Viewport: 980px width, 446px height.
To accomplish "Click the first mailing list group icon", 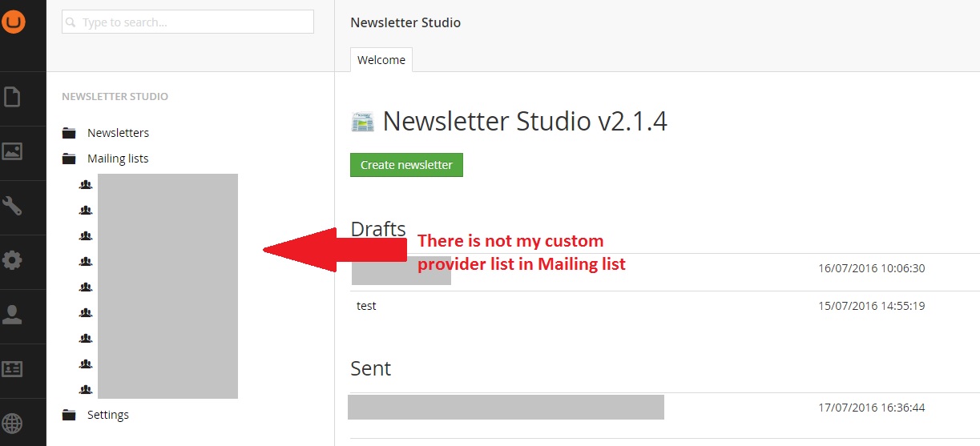I will [x=86, y=185].
